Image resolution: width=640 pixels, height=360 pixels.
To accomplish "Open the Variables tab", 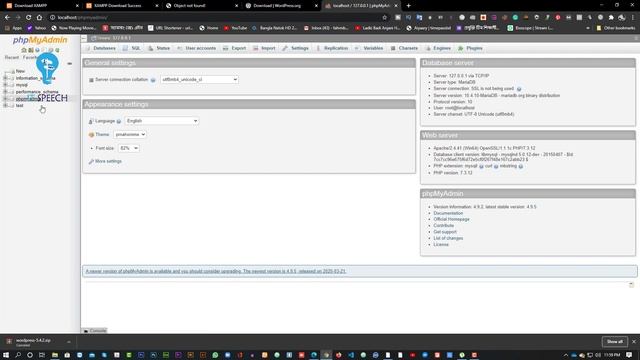I will (x=369, y=48).
